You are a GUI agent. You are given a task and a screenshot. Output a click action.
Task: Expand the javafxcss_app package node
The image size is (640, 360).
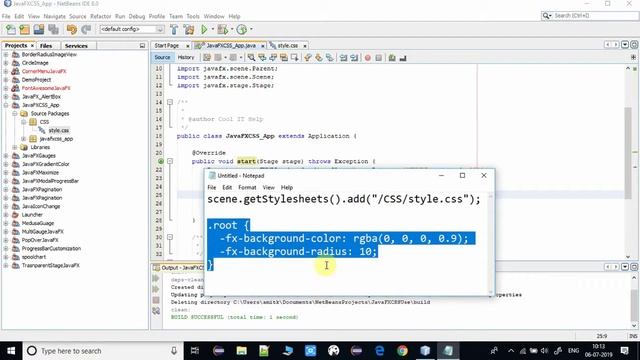click(23, 139)
